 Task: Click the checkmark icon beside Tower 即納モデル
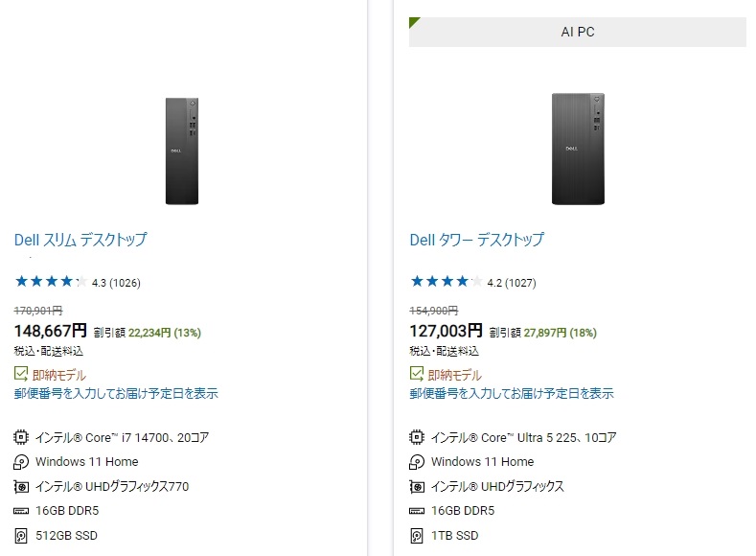click(x=417, y=375)
